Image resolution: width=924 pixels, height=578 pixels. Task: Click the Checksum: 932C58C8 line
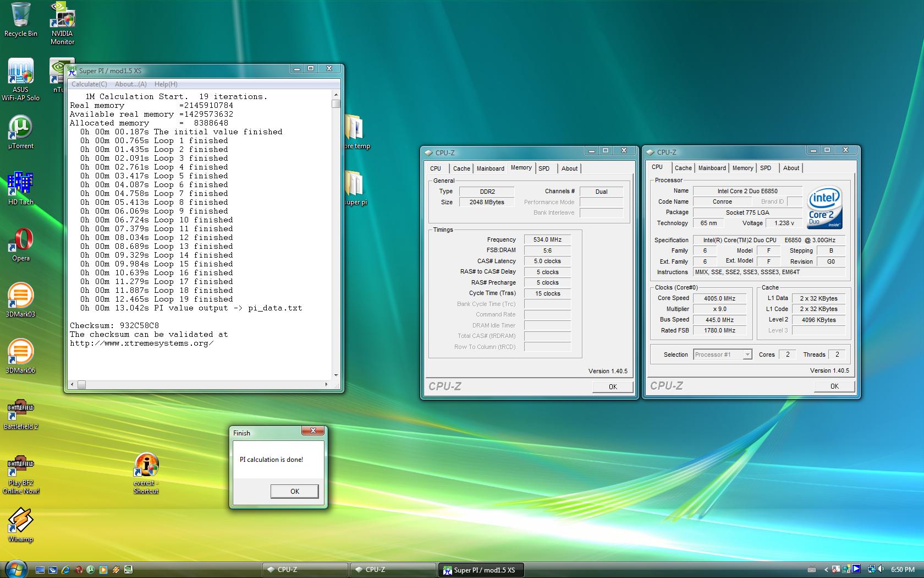(x=114, y=325)
